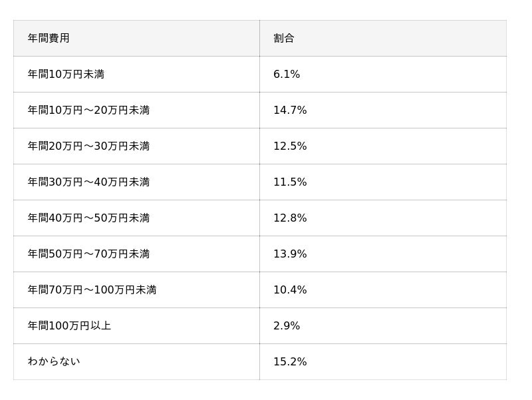Screen dimensions: 532x400
Task: Select the 年間70万円〜100万円未満 cell
Action: (92, 290)
